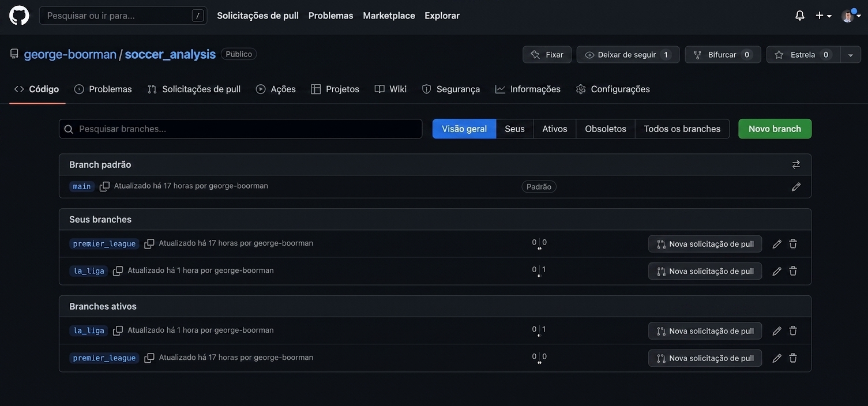Click the repository book icon
The height and width of the screenshot is (406, 868).
[x=14, y=54]
